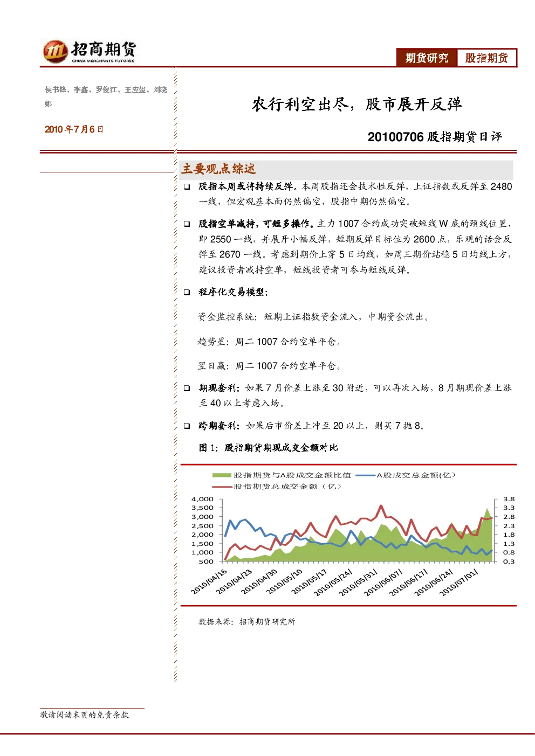Click the 图1 chart caption
Viewport: 535px width, 756px height.
[268, 448]
